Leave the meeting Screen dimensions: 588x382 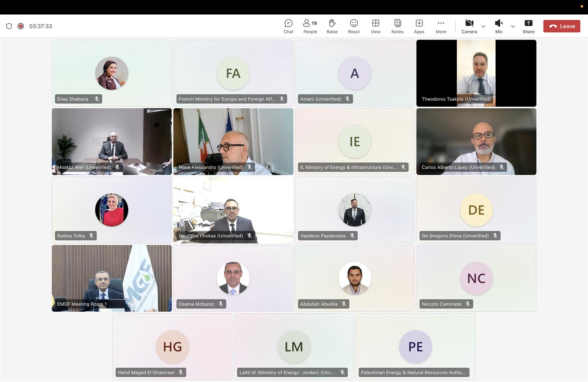561,26
